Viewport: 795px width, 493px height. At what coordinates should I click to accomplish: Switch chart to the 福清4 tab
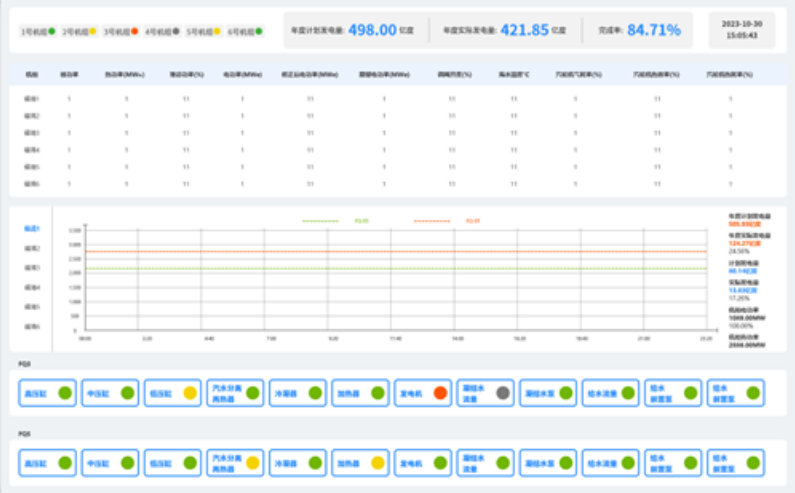[31, 287]
